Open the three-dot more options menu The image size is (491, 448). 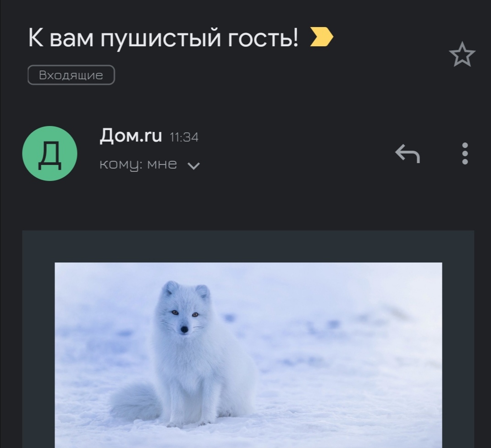coord(465,153)
